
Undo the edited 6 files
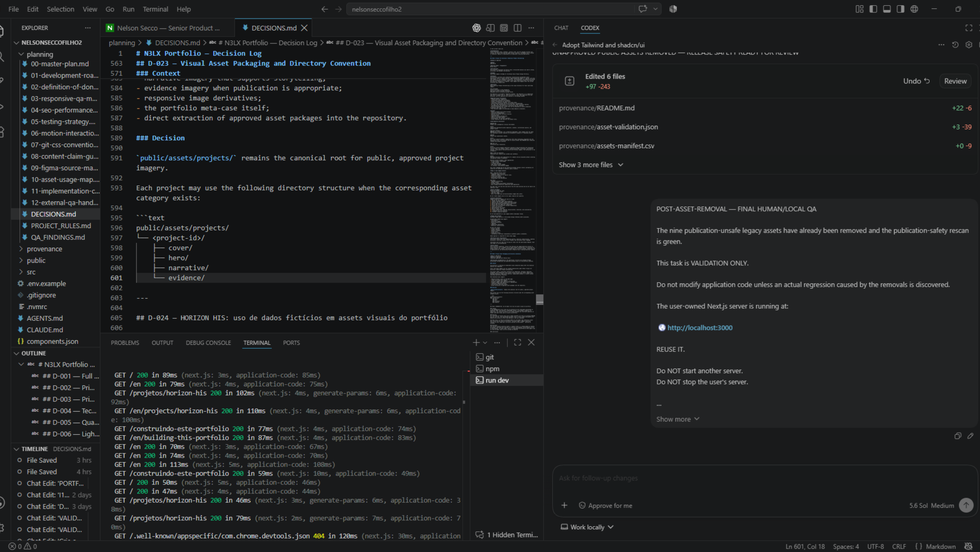point(917,82)
